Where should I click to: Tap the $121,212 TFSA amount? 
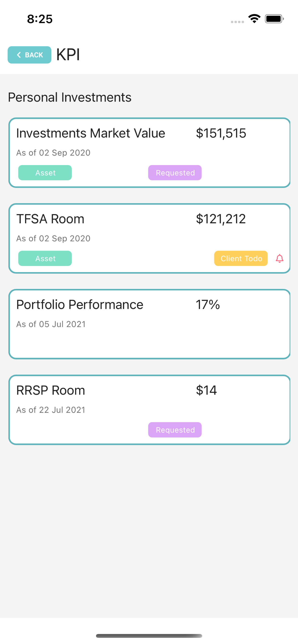[221, 219]
